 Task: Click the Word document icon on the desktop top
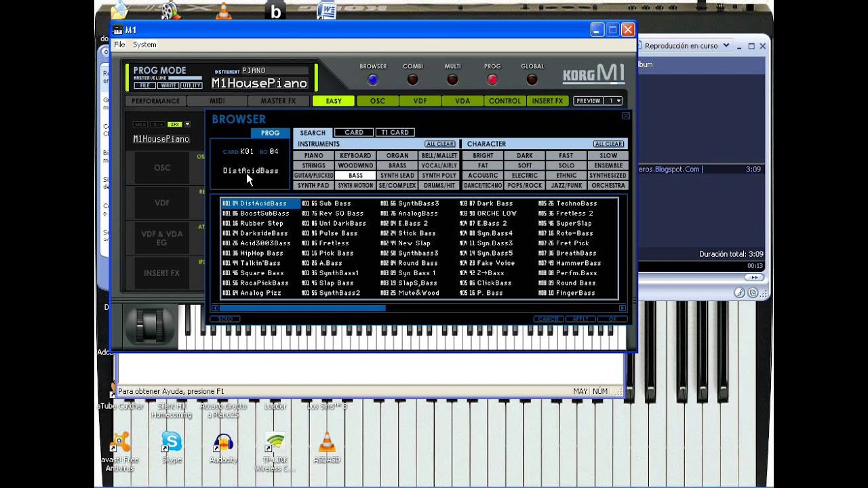(x=327, y=11)
